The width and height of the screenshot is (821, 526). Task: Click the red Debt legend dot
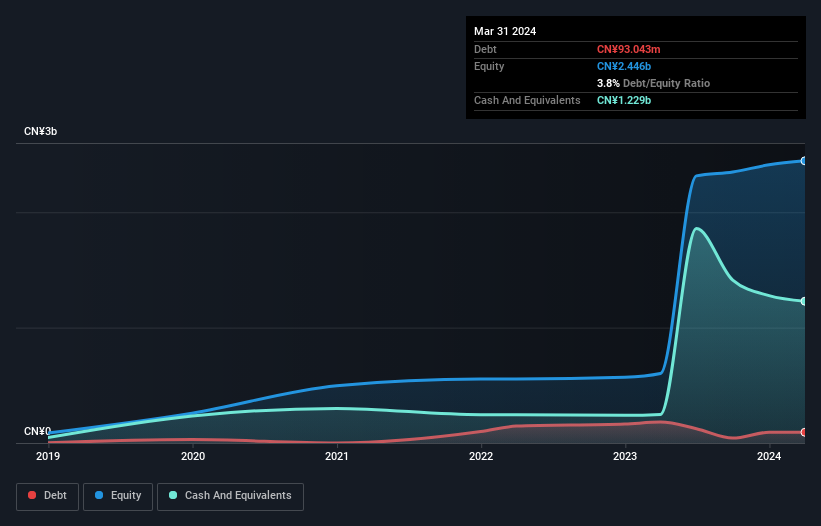coord(32,495)
